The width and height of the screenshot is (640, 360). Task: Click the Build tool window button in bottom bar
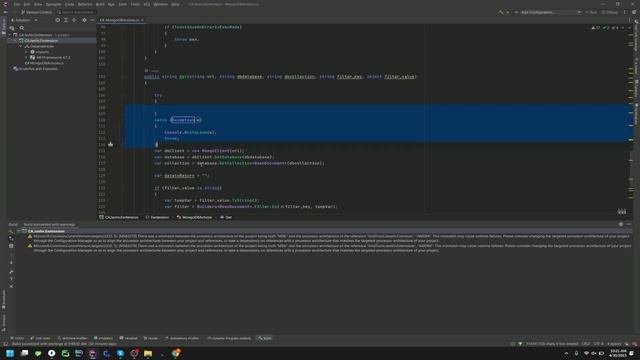(x=265, y=338)
